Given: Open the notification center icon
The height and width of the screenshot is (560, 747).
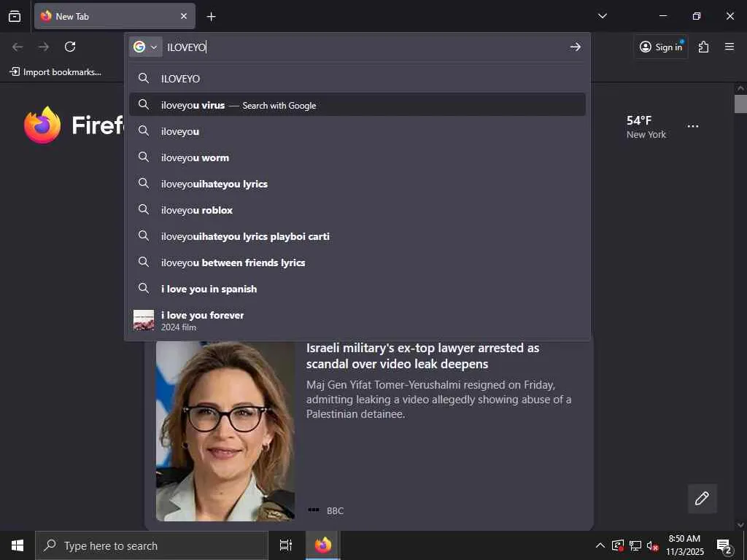Looking at the screenshot, I should (724, 545).
